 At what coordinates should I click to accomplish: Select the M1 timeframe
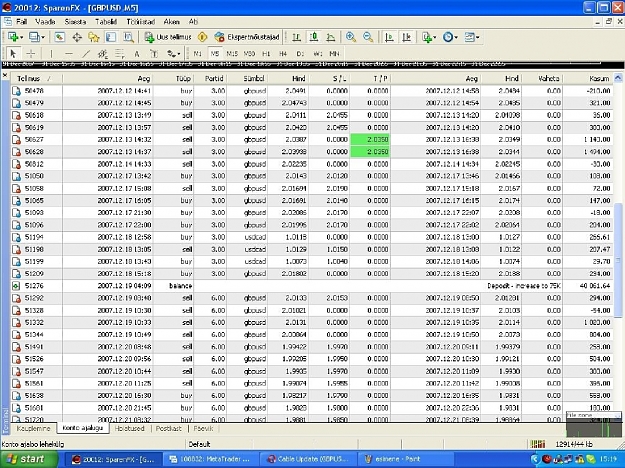(x=197, y=53)
